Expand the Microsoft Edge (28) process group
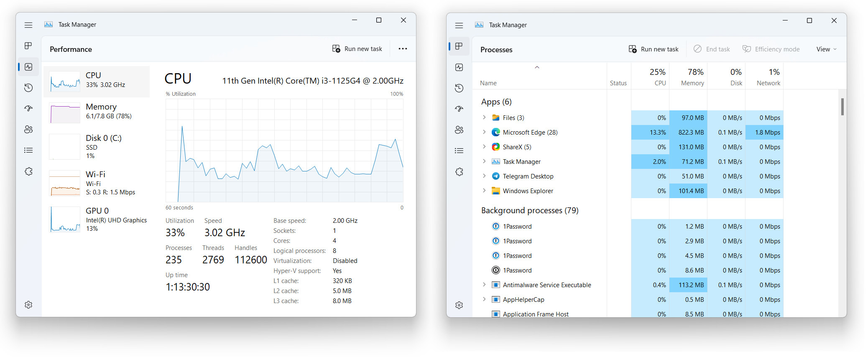Screen dimensions: 868x357 coord(484,132)
